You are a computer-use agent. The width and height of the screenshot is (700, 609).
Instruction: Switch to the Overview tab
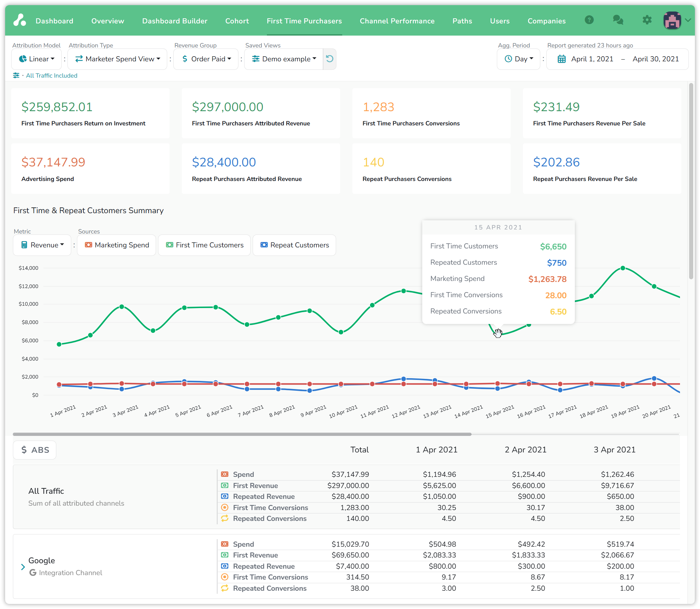(x=108, y=21)
